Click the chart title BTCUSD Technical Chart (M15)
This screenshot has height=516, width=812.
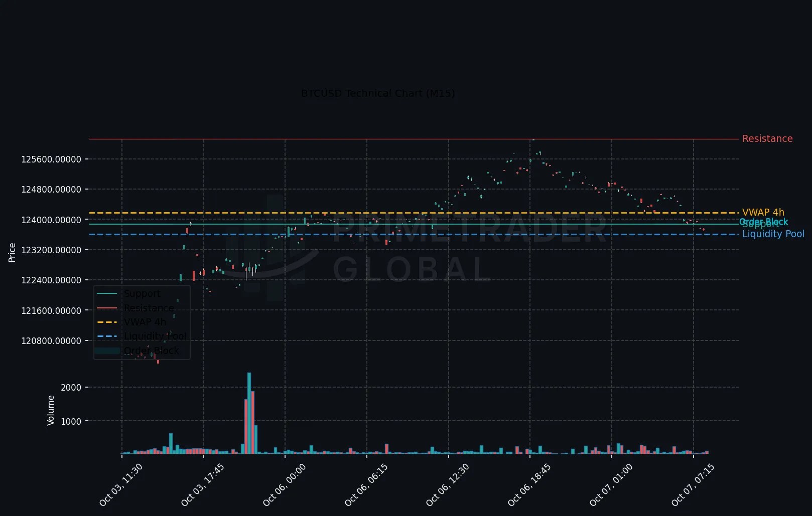[x=378, y=93]
